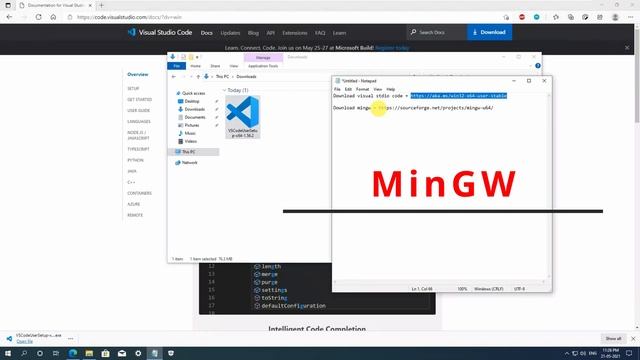Open a new browser tab with plus button
640x360 pixels.
[x=102, y=5]
